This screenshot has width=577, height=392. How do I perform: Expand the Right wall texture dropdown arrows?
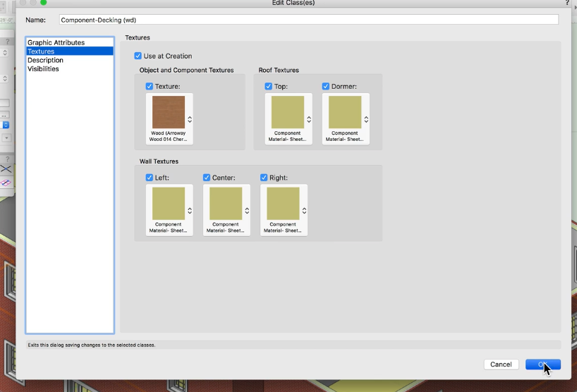point(304,211)
